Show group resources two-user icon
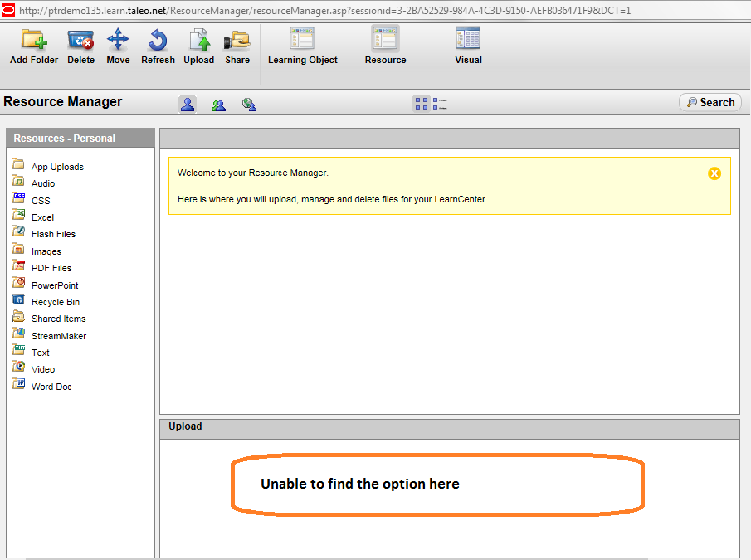Screen dimensions: 751x560 point(218,105)
